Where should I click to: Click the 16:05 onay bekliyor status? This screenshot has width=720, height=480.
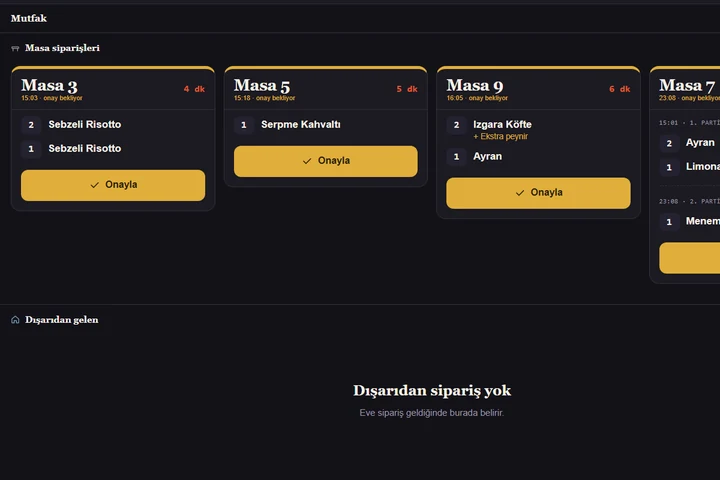[477, 98]
